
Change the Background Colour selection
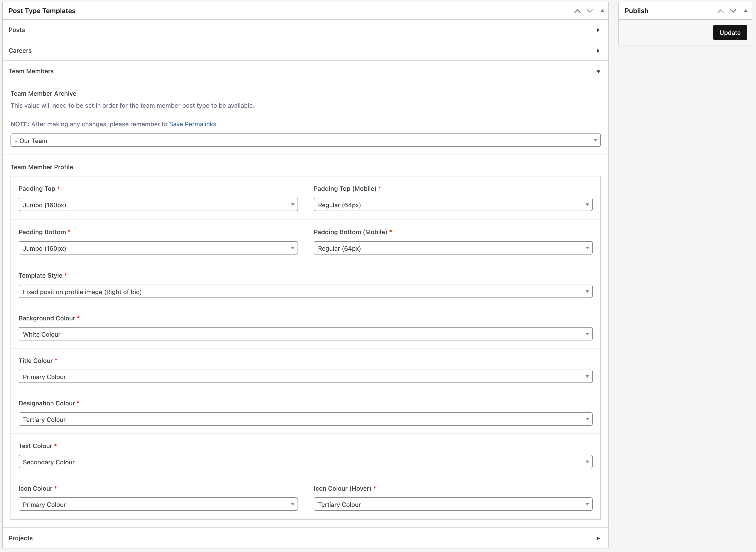[305, 334]
